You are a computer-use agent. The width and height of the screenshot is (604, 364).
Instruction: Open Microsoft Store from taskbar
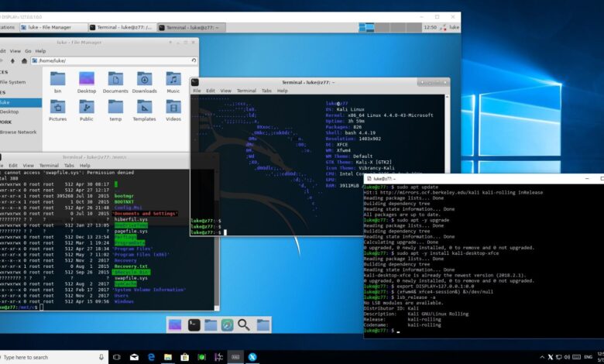[185, 357]
